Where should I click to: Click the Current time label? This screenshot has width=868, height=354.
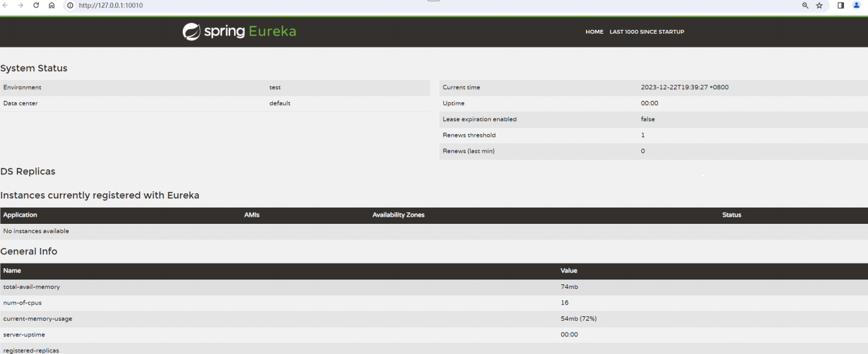pos(462,87)
